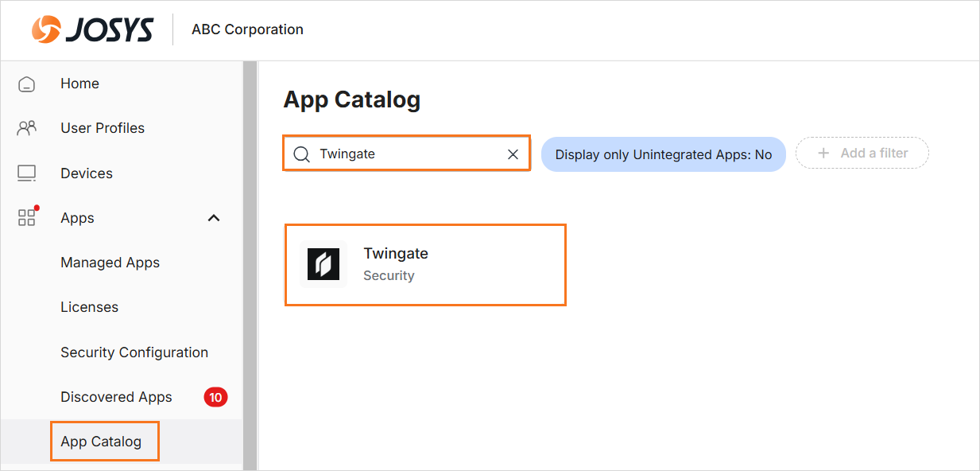Open Licenses in sidebar

click(x=89, y=307)
